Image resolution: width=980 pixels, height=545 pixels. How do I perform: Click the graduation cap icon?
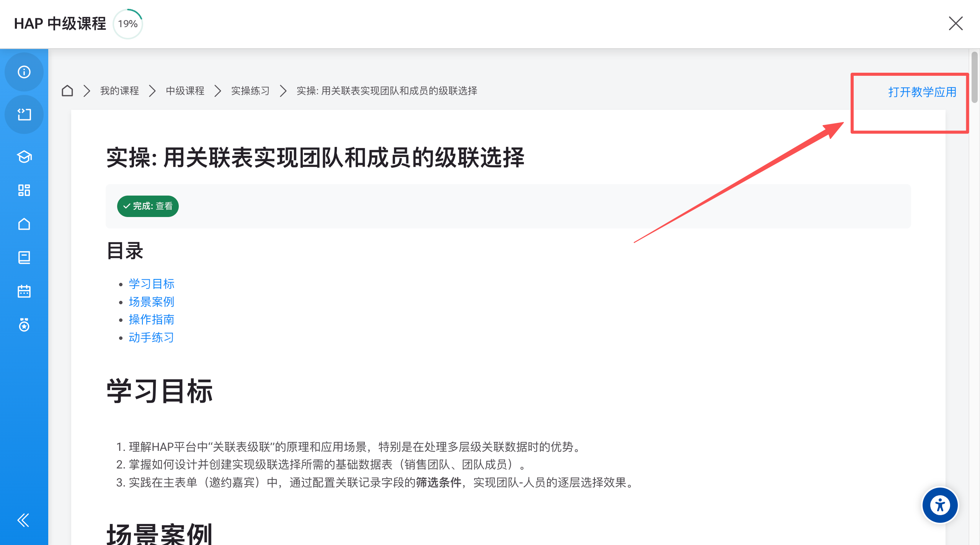(24, 157)
